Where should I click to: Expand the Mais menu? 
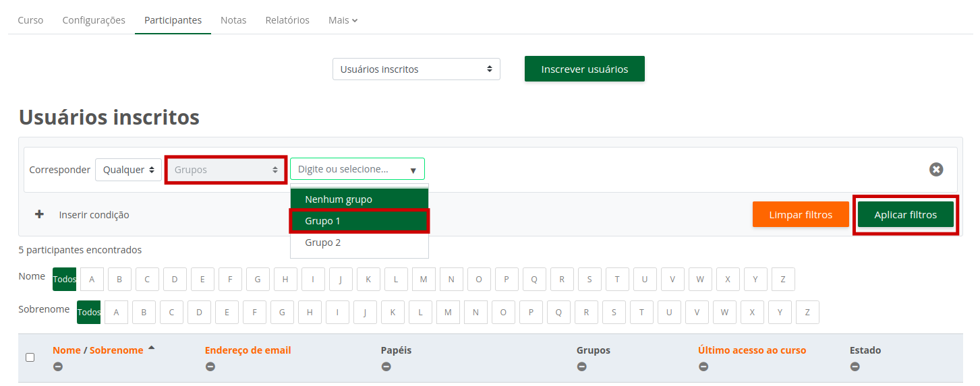click(x=343, y=20)
